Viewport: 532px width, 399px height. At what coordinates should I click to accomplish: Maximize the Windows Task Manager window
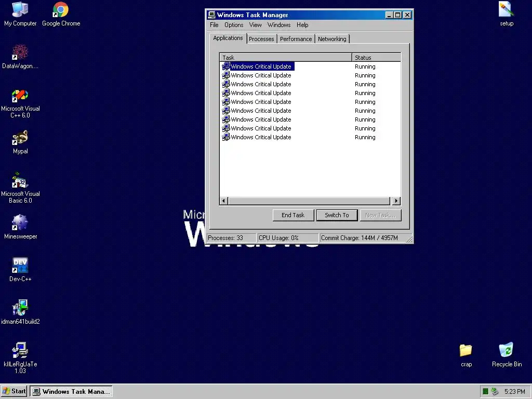click(x=397, y=15)
